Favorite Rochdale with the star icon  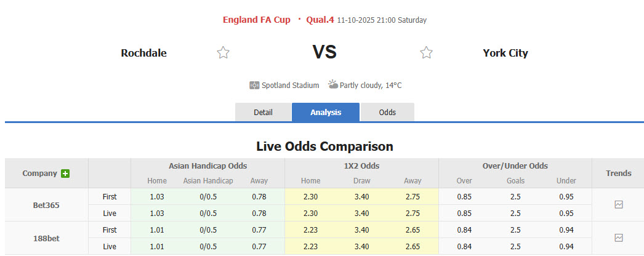pyautogui.click(x=223, y=53)
